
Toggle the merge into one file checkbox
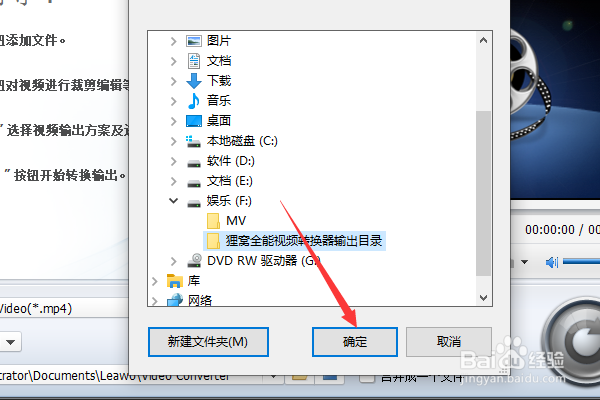pyautogui.click(x=367, y=378)
